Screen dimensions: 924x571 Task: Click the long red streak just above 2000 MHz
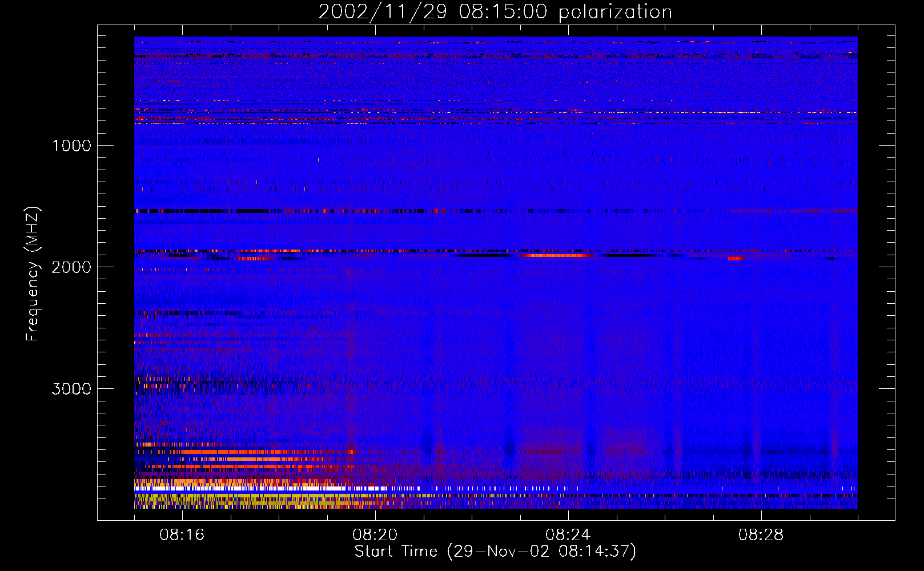tap(557, 256)
